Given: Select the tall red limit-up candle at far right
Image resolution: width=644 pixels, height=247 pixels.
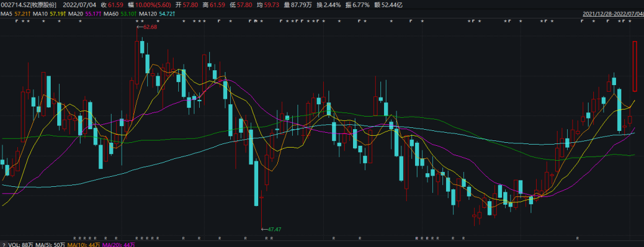Looking at the screenshot, I should pyautogui.click(x=635, y=66).
